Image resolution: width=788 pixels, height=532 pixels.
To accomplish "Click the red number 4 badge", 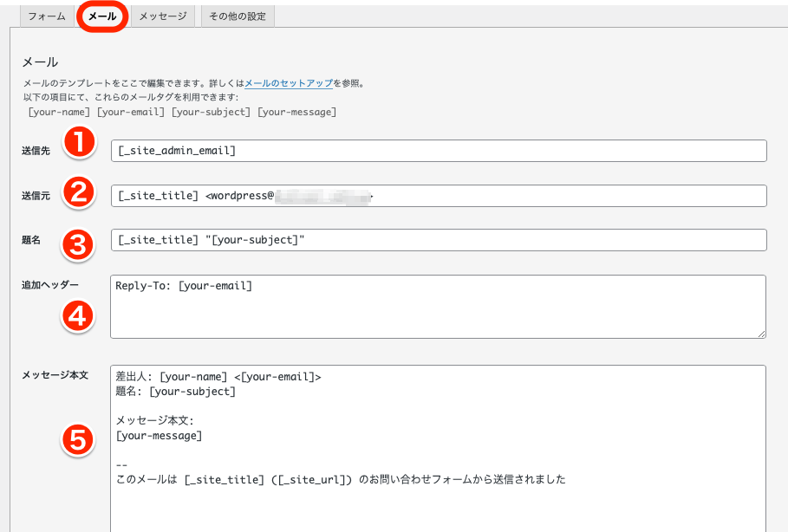I will coord(79,316).
